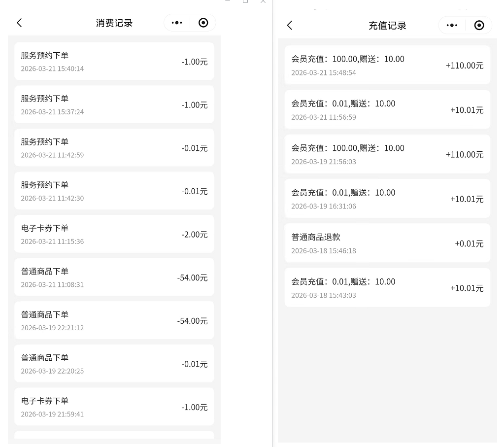Image resolution: width=504 pixels, height=447 pixels.
Task: Select the 服务预约下单 record at 11:42:30
Action: pyautogui.click(x=114, y=191)
